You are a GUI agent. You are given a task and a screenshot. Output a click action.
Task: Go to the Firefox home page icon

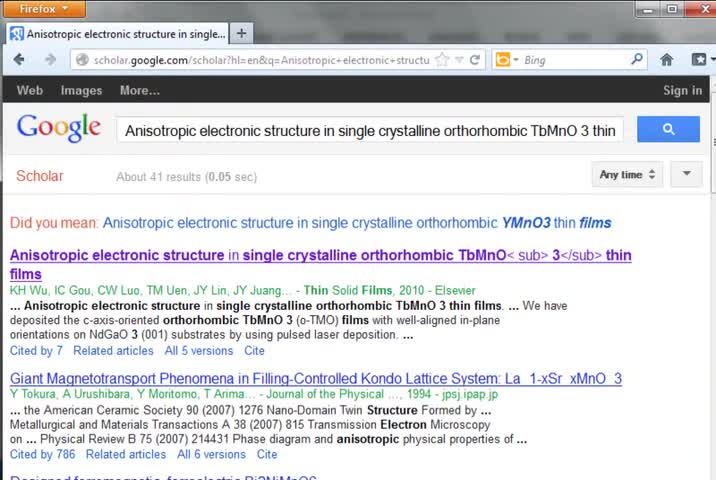click(667, 59)
